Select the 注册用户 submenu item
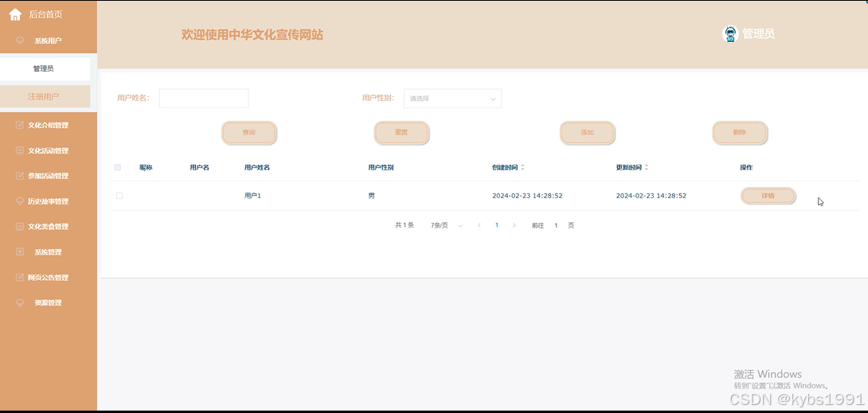The width and height of the screenshot is (868, 413). (45, 96)
